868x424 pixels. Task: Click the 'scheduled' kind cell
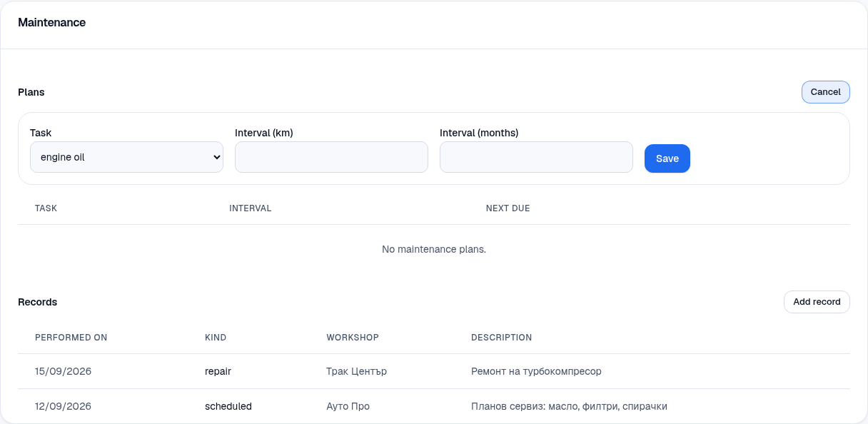coord(228,406)
